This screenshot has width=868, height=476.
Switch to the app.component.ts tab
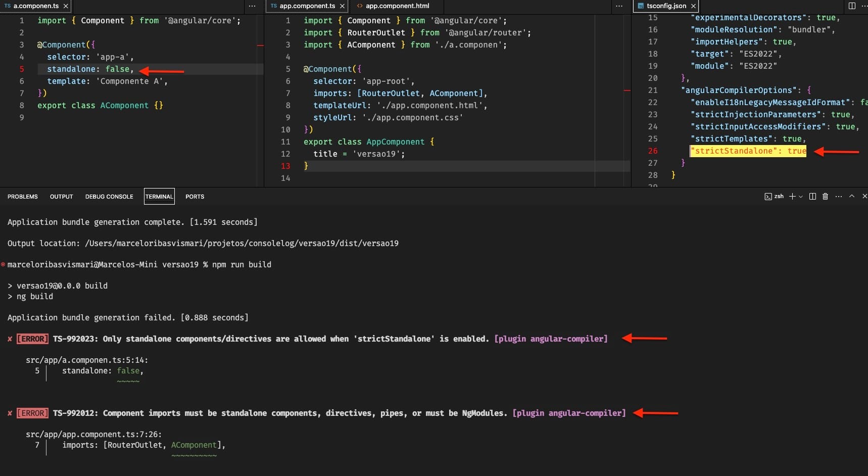coord(307,6)
